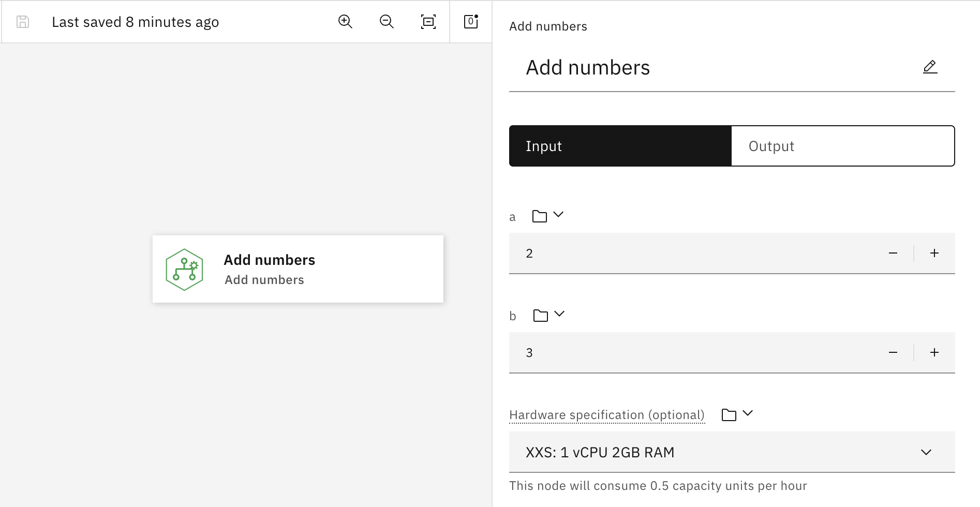The height and width of the screenshot is (507, 980).
Task: Select the Add numbers node on the canvas
Action: [298, 269]
